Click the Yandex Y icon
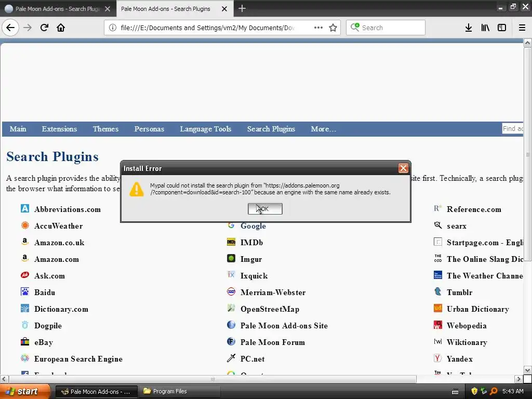Image resolution: width=532 pixels, height=399 pixels. pos(437,358)
